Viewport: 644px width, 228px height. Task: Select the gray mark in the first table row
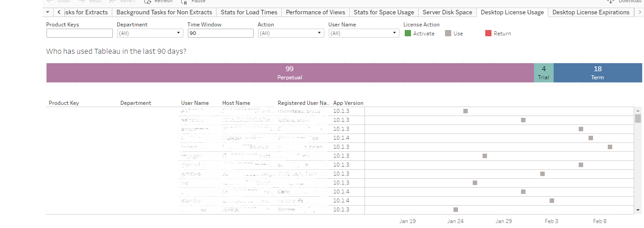click(466, 111)
